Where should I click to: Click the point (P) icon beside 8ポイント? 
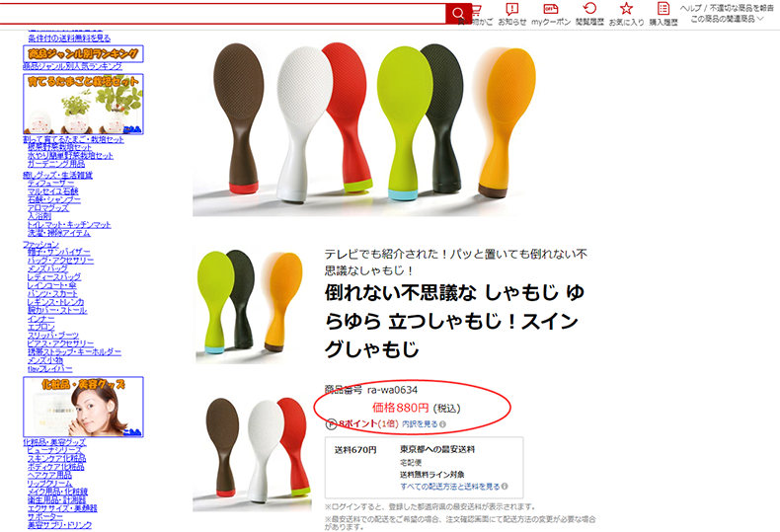tap(332, 424)
